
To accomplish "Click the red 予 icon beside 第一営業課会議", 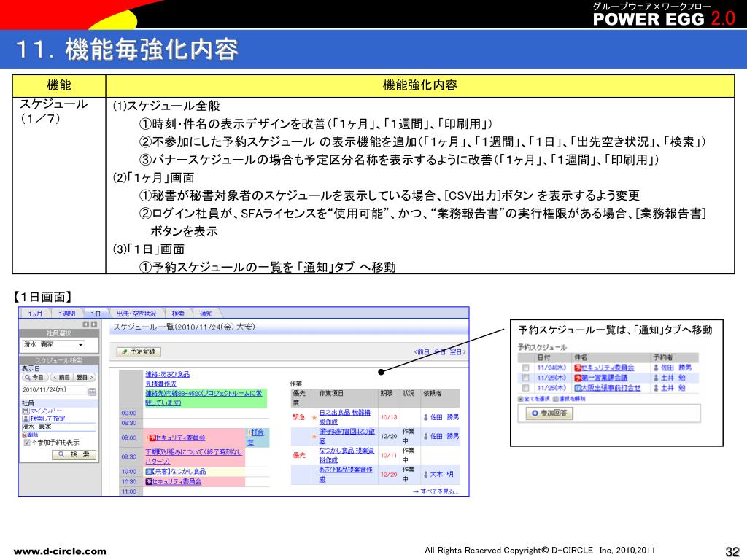I will 578,378.
